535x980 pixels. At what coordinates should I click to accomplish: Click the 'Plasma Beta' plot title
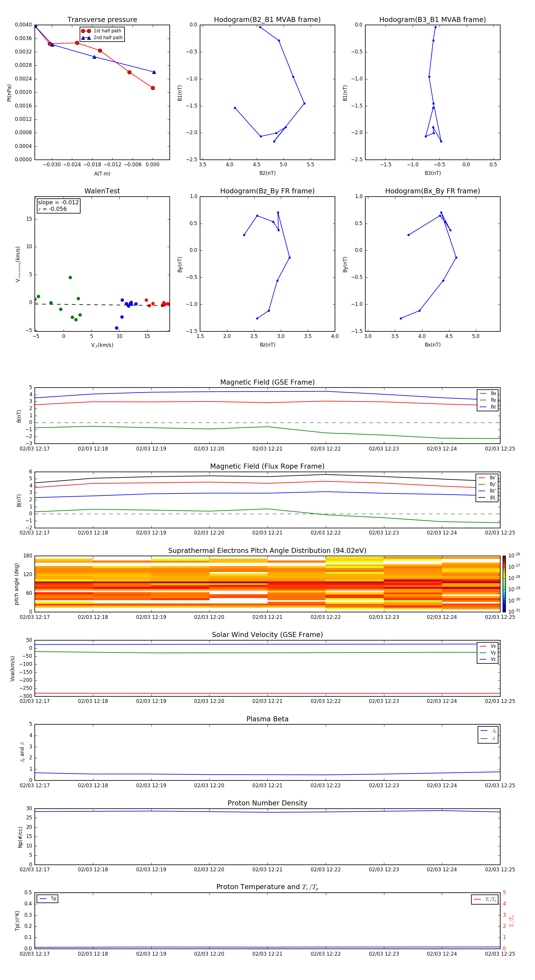click(x=267, y=719)
